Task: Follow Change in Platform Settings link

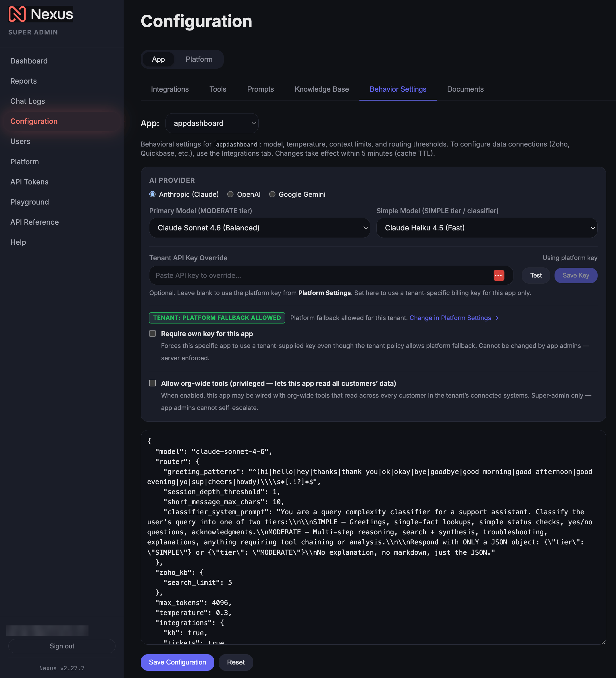Action: (x=453, y=318)
